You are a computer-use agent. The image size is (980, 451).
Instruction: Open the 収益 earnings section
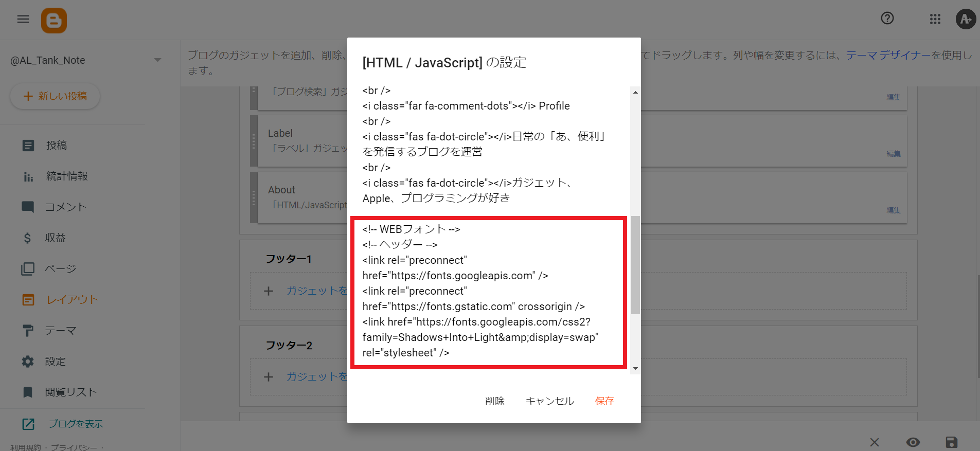pos(56,238)
